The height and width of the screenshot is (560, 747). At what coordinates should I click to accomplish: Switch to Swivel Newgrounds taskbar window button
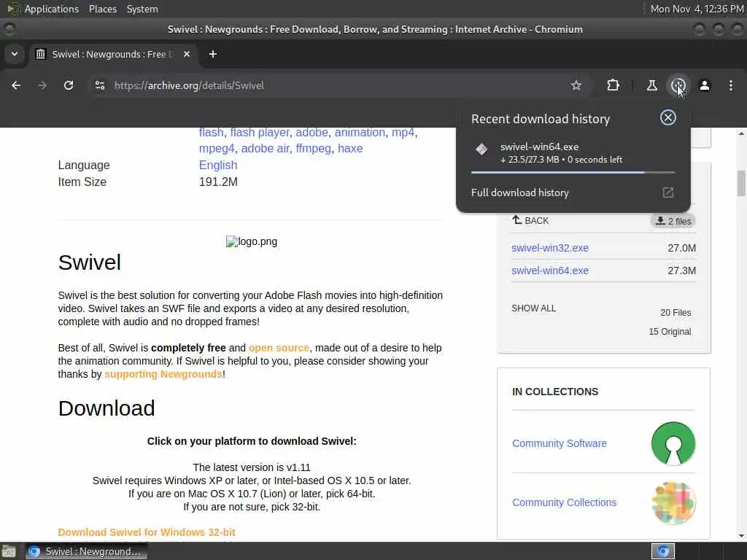[x=86, y=551]
